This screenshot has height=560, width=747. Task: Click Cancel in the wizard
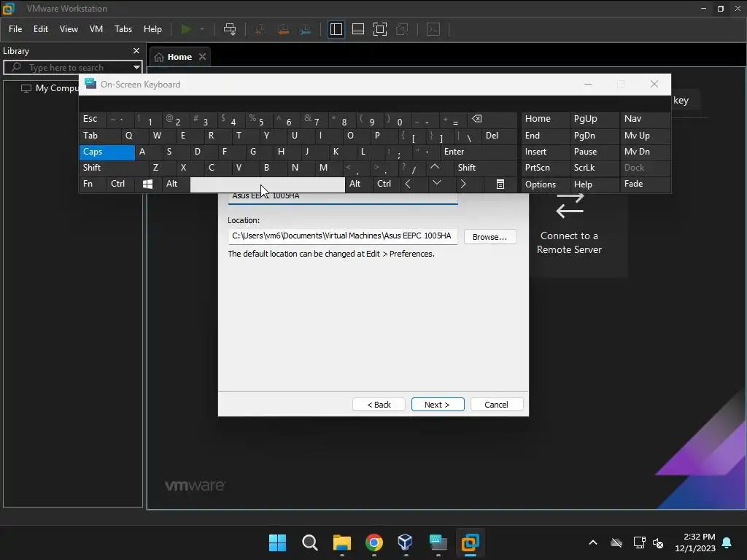pyautogui.click(x=496, y=404)
